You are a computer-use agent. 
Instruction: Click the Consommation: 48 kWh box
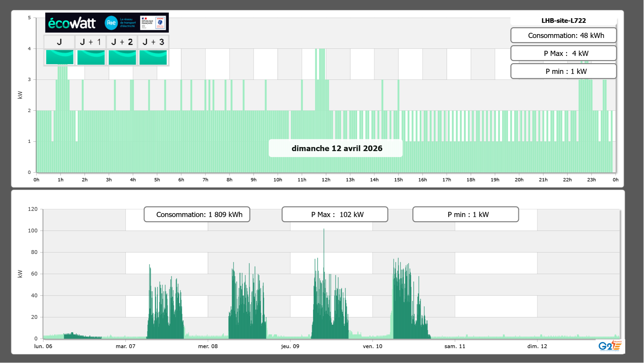563,35
